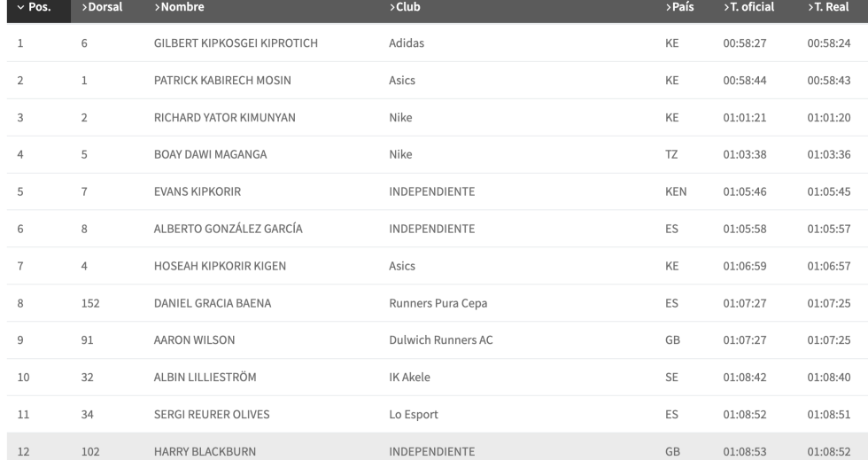Image resolution: width=868 pixels, height=460 pixels.
Task: Sort table by Nombre column header
Action: point(179,8)
